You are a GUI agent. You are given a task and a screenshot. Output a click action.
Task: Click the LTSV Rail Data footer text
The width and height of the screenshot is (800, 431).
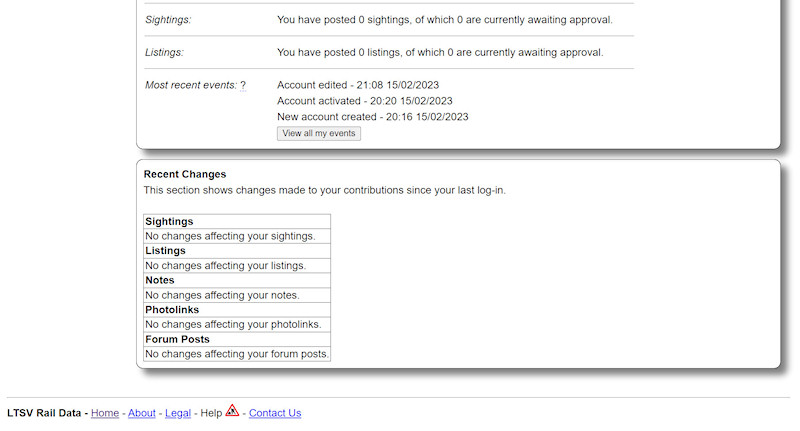45,413
